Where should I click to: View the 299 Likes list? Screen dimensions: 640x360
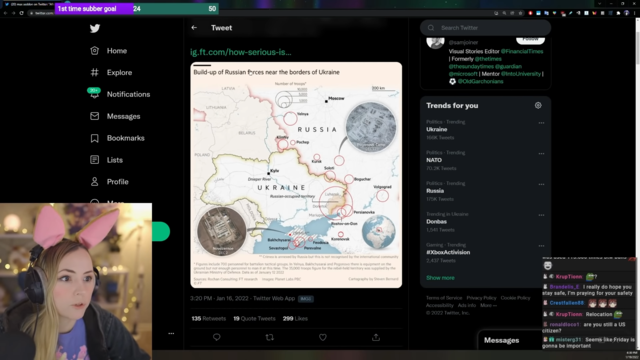[295, 318]
